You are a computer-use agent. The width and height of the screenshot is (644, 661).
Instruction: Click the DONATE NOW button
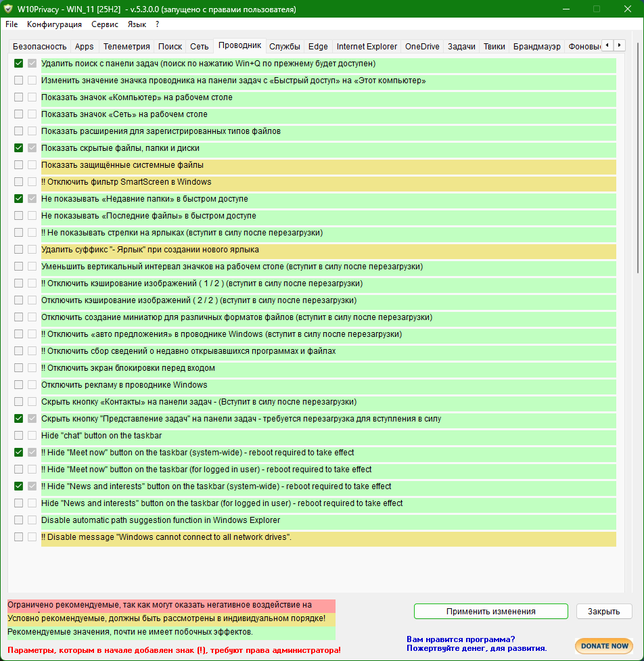603,645
